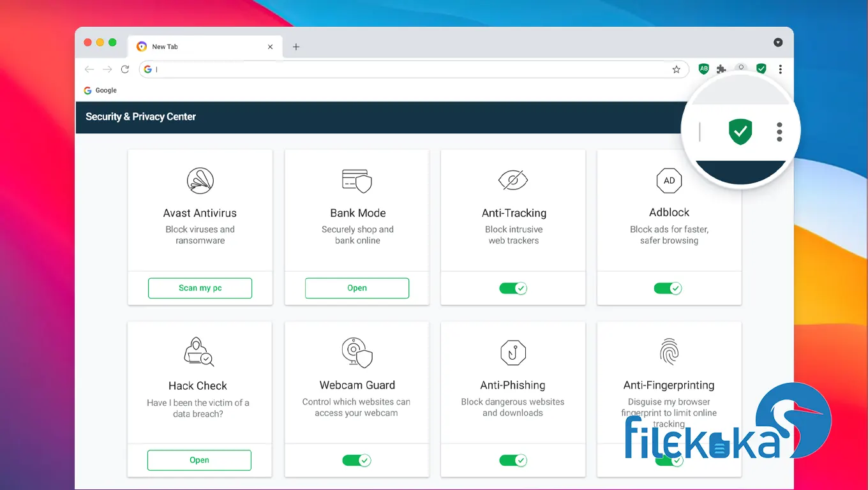Click "Securely shop and bank online" description

pos(357,235)
